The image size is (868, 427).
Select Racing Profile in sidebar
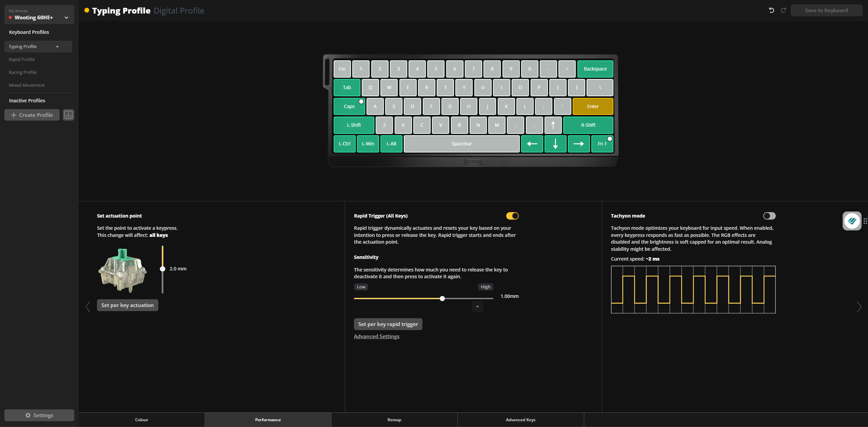click(x=38, y=72)
